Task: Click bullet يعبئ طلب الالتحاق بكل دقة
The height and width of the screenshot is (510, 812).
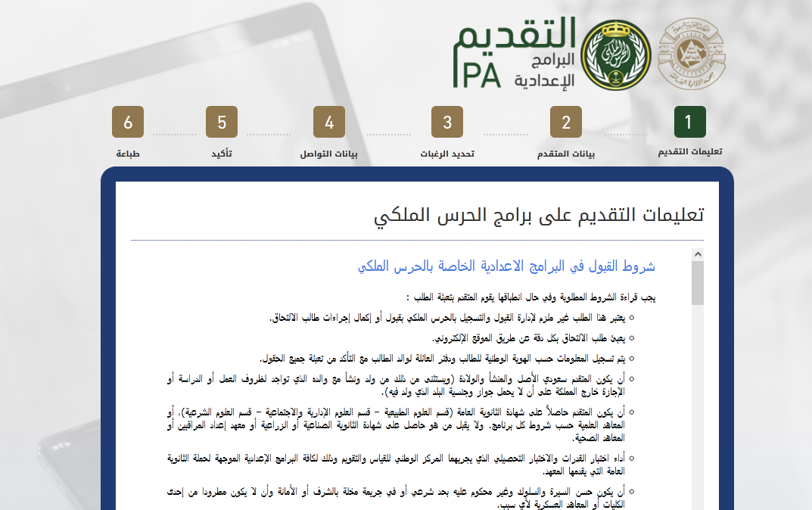Action: click(529, 338)
